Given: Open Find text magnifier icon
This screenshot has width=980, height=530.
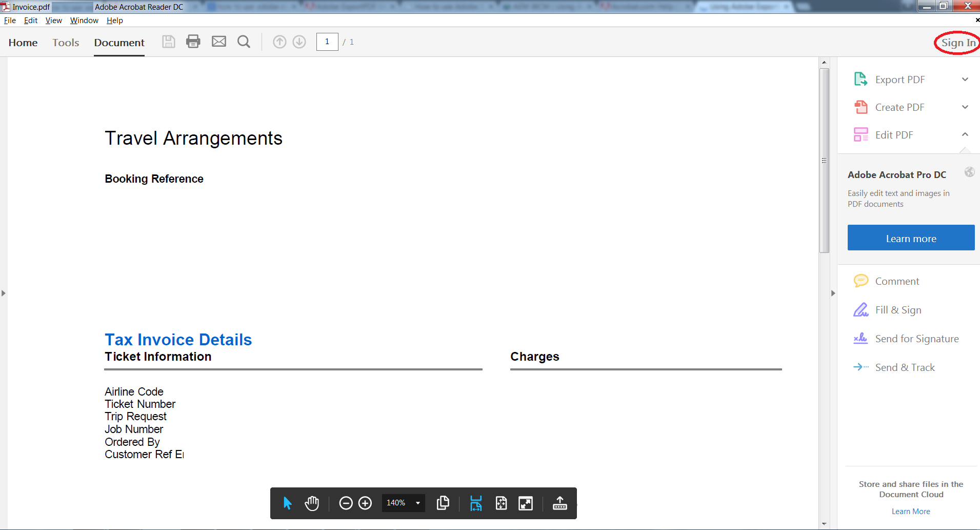Looking at the screenshot, I should (244, 42).
